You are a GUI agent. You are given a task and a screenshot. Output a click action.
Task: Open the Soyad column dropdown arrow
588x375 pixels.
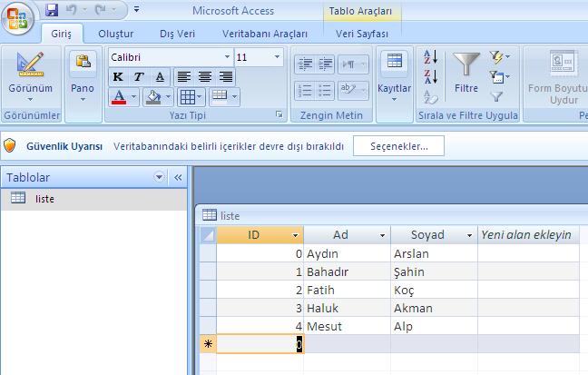point(469,235)
